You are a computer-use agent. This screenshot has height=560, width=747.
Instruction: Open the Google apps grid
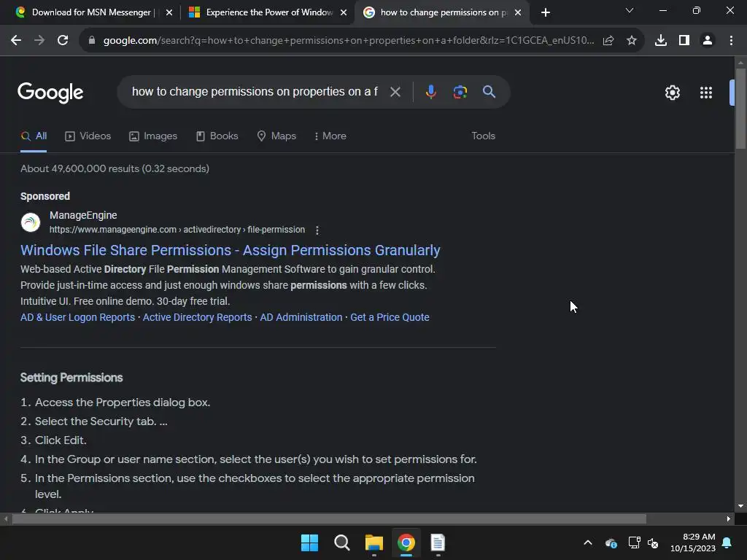pos(706,93)
